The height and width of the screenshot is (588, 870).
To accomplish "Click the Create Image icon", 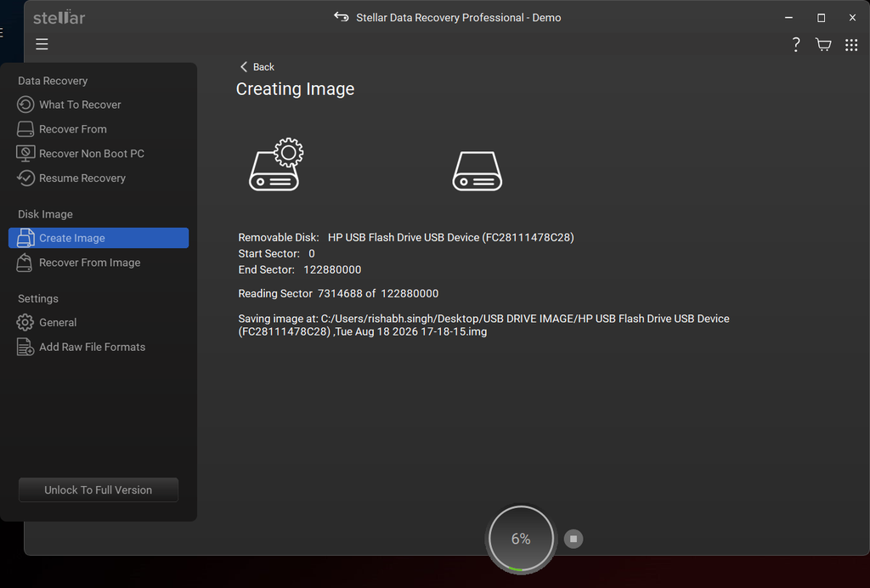I will click(25, 238).
